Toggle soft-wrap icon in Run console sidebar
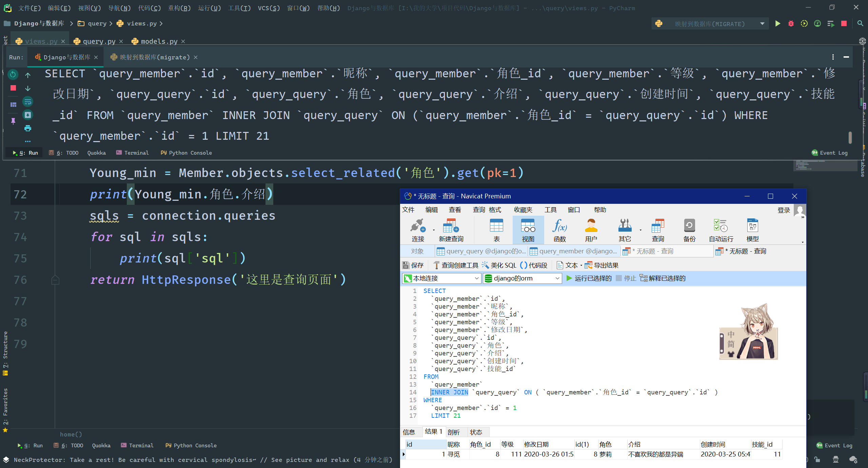The image size is (868, 468). tap(28, 101)
